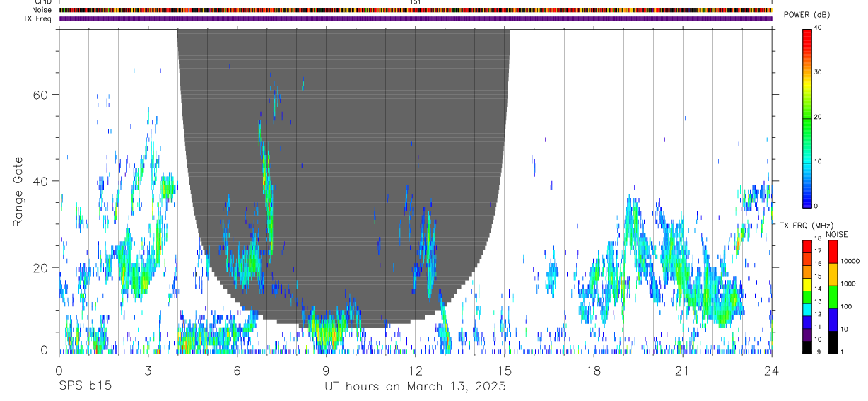Click the x-axis tick label '12'
Viewport: 868px width, 401px height.
(x=415, y=371)
